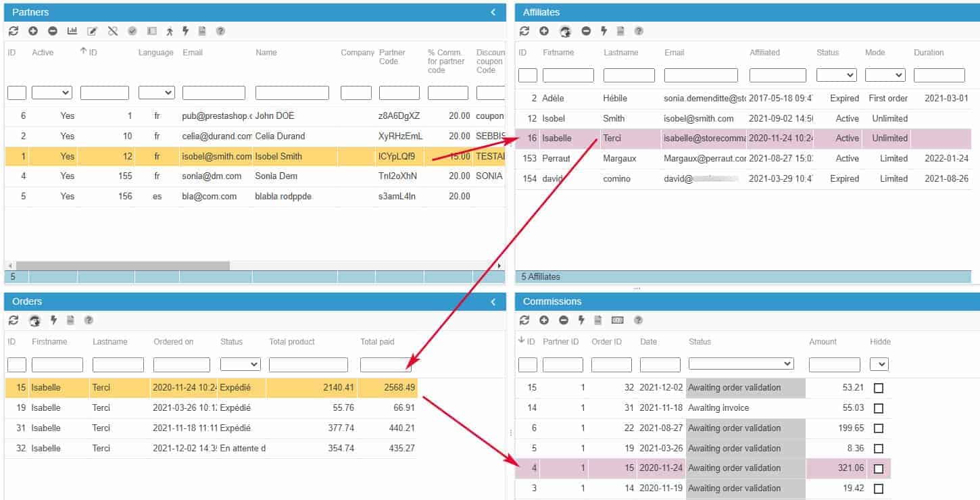
Task: Sort Orders by Total paid column header
Action: 377,342
